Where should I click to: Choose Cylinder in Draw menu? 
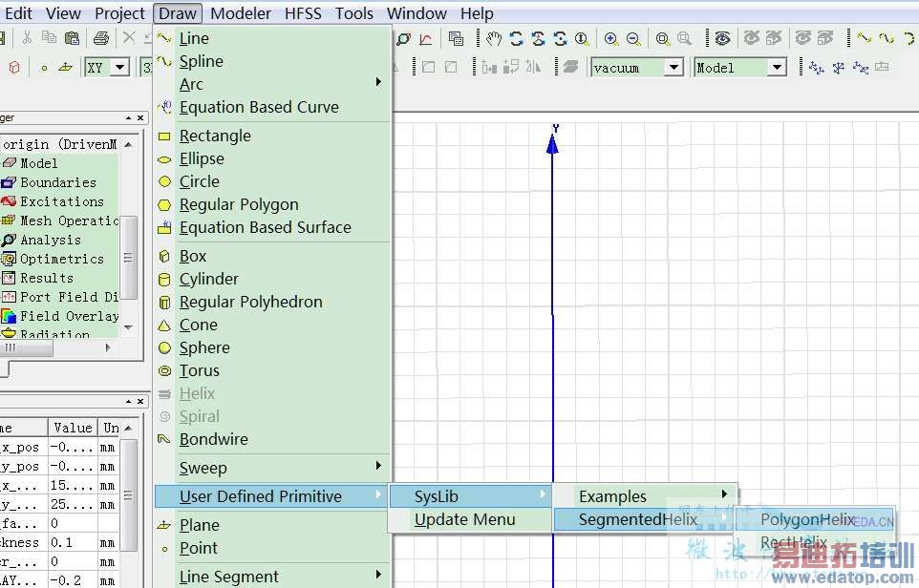pyautogui.click(x=272, y=279)
